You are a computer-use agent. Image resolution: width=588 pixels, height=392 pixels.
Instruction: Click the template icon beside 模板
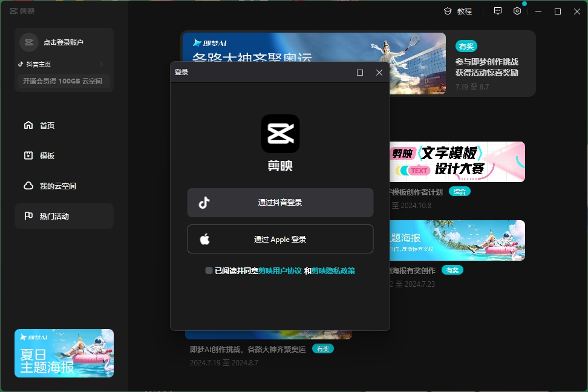[x=28, y=155]
